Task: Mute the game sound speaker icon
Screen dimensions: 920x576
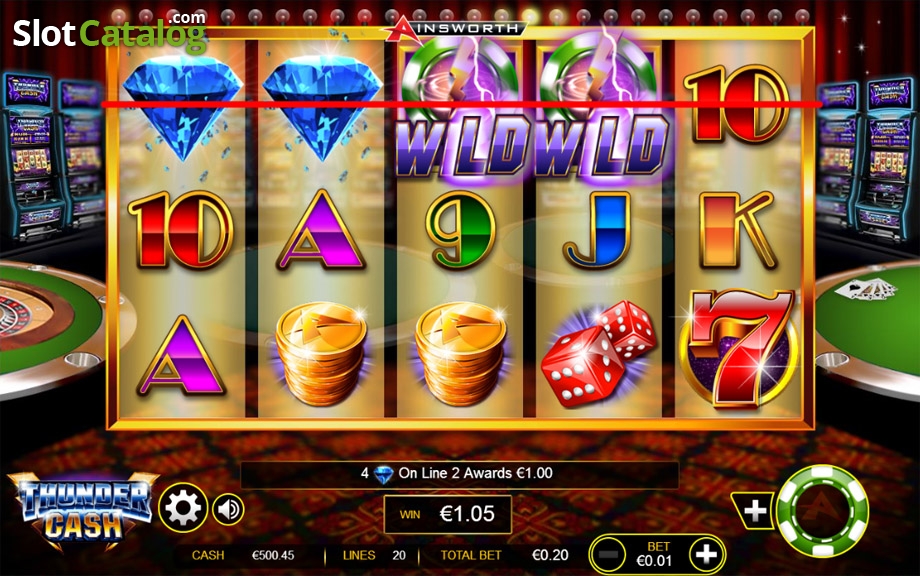Action: pos(228,509)
